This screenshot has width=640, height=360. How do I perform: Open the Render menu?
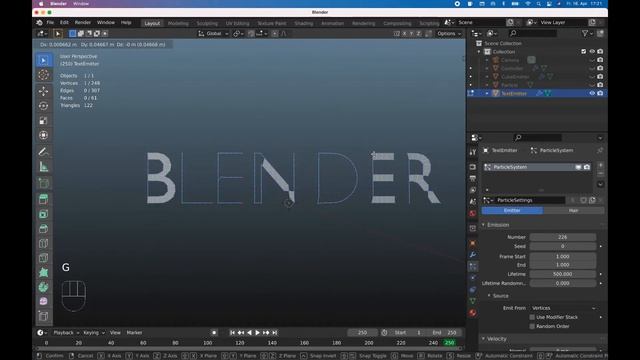pos(82,22)
